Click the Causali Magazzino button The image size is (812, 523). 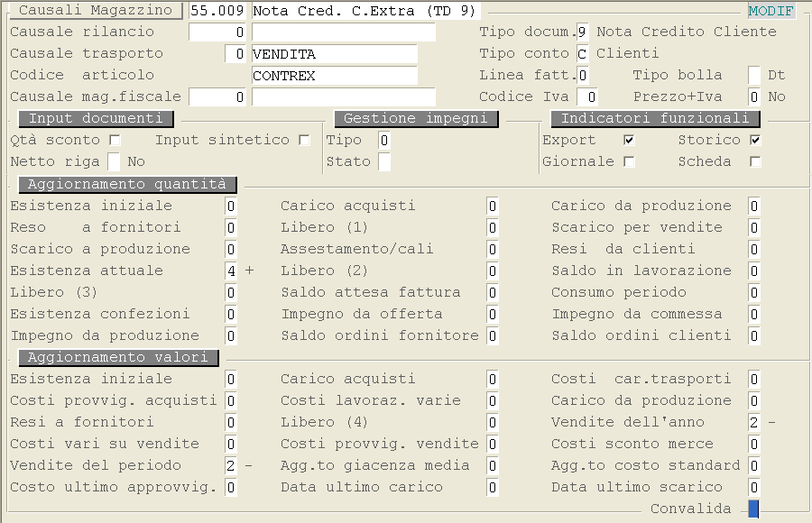(x=96, y=11)
